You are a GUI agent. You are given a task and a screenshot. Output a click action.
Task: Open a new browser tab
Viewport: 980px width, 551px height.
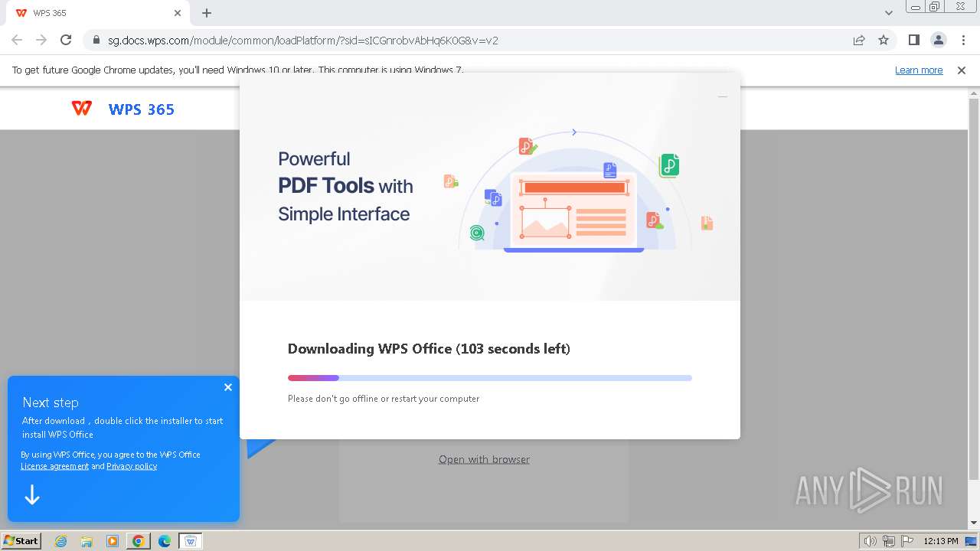[207, 13]
